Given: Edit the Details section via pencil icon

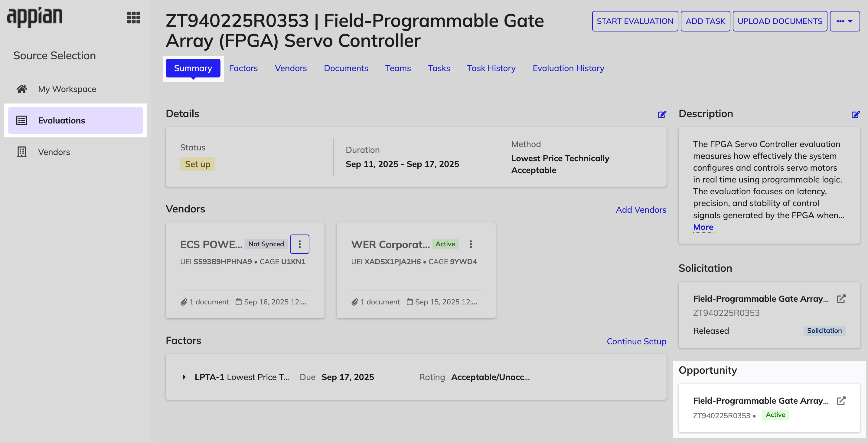Looking at the screenshot, I should [662, 114].
